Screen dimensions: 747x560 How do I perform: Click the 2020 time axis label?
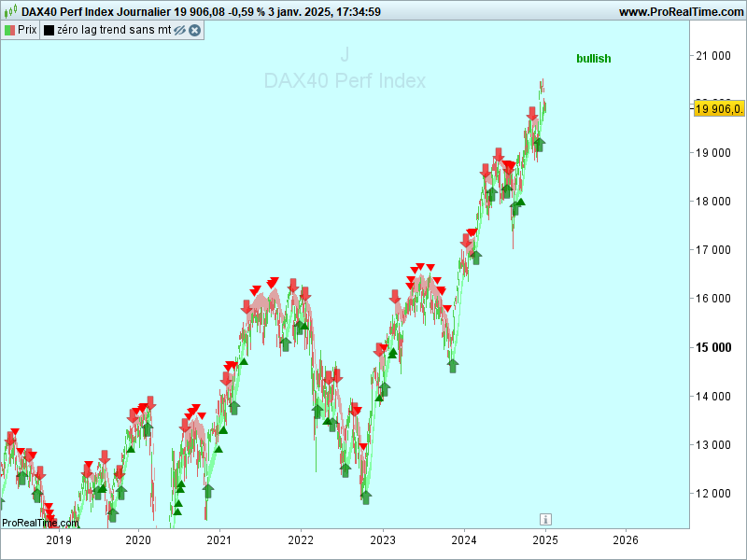[138, 540]
